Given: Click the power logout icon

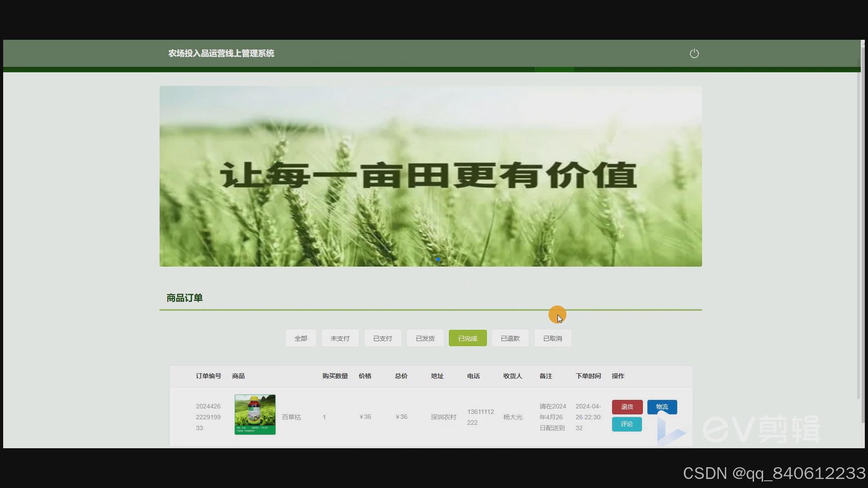Looking at the screenshot, I should 694,54.
